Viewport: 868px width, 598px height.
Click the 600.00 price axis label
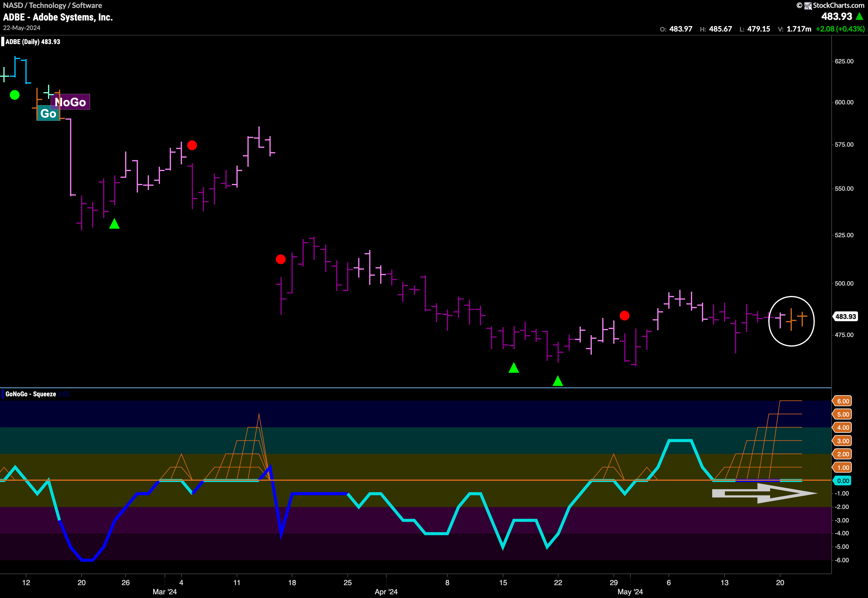coord(844,102)
